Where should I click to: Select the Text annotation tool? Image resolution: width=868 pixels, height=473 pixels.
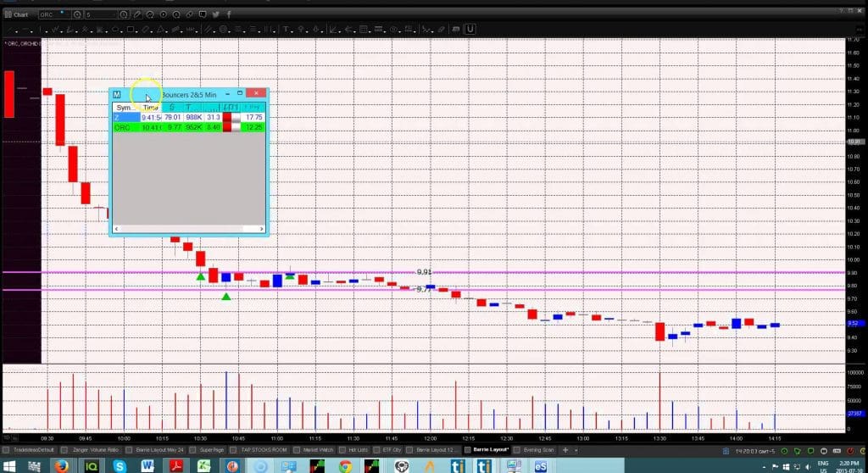286,29
